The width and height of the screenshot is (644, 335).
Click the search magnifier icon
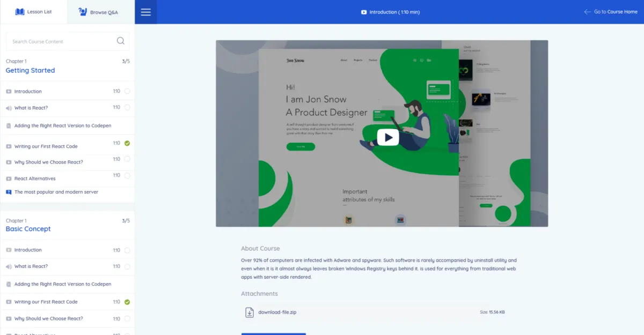tap(120, 41)
